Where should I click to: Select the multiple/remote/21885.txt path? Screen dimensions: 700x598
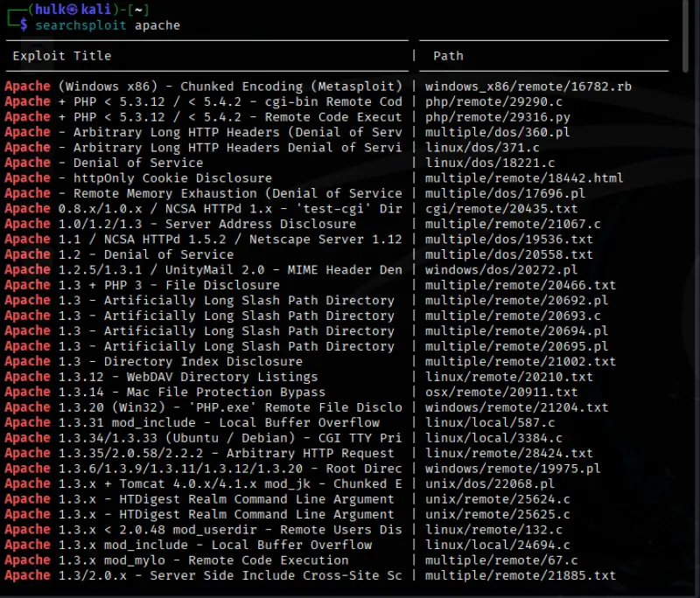(508, 575)
